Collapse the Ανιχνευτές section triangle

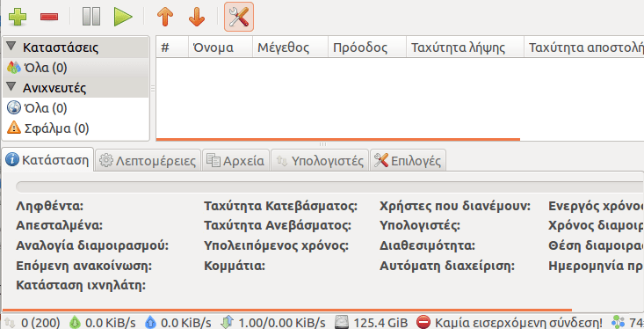(x=11, y=86)
